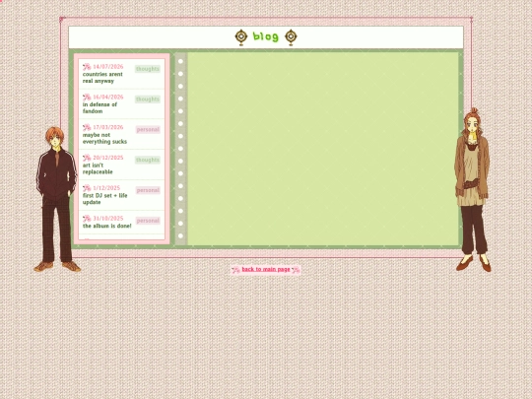The height and width of the screenshot is (399, 532).
Task: Go back to main page
Action: pyautogui.click(x=266, y=269)
